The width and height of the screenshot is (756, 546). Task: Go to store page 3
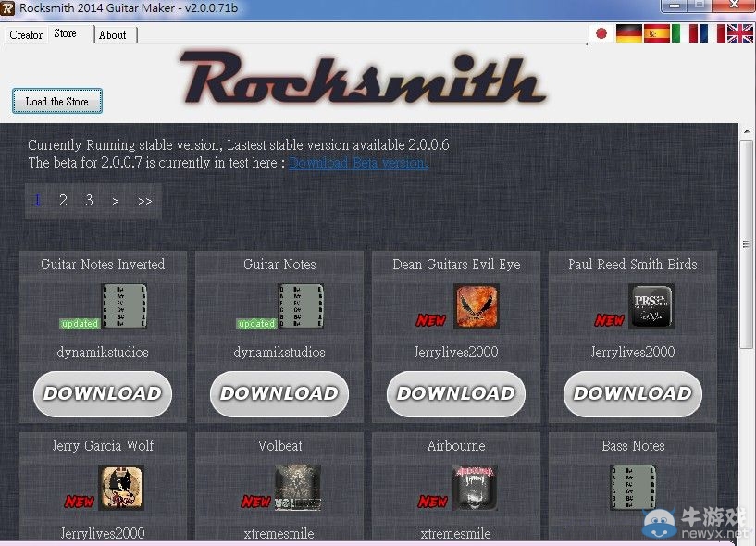pyautogui.click(x=89, y=200)
